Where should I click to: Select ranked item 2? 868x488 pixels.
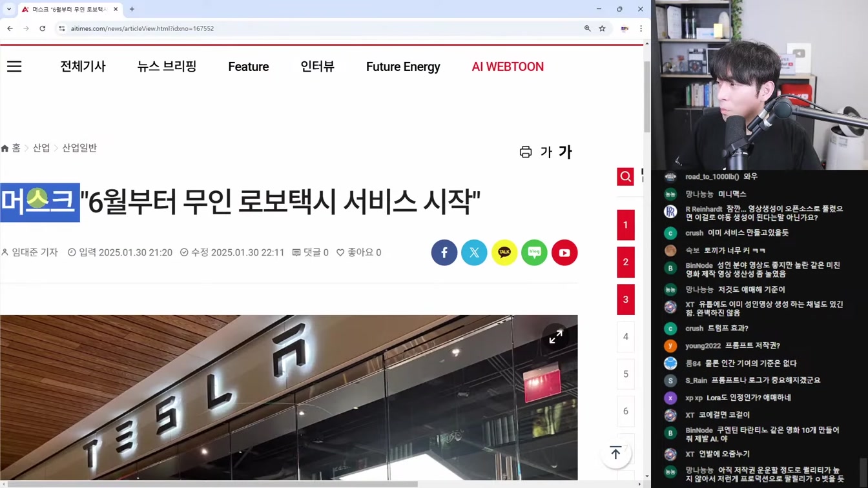(x=625, y=262)
